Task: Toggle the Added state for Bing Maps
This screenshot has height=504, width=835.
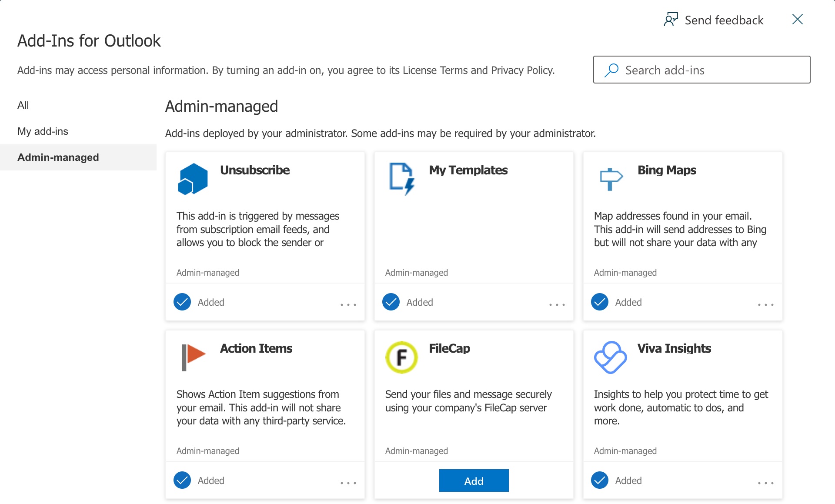Action: [x=600, y=302]
